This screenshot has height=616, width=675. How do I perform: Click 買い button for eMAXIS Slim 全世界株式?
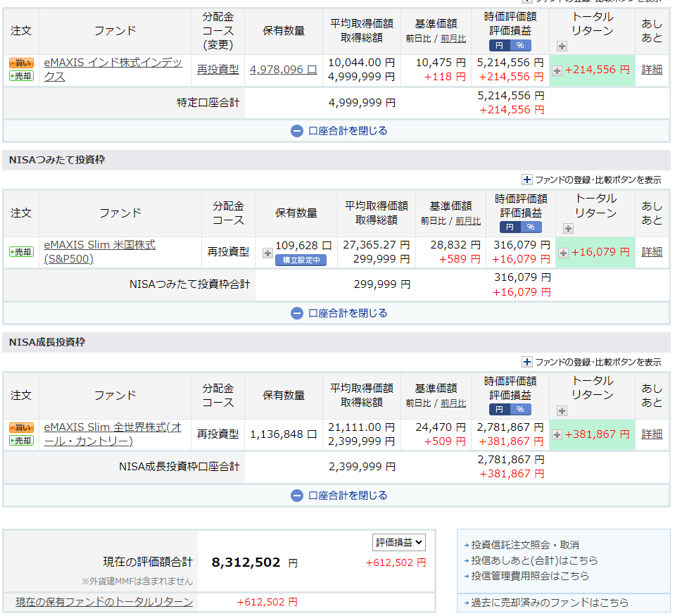tap(21, 427)
